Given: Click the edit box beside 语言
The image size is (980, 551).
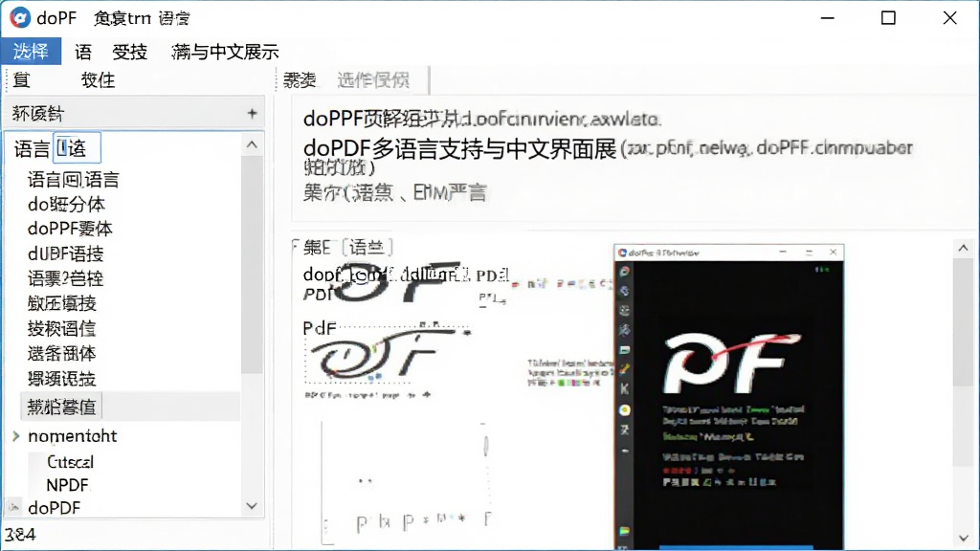Looking at the screenshot, I should coord(77,148).
